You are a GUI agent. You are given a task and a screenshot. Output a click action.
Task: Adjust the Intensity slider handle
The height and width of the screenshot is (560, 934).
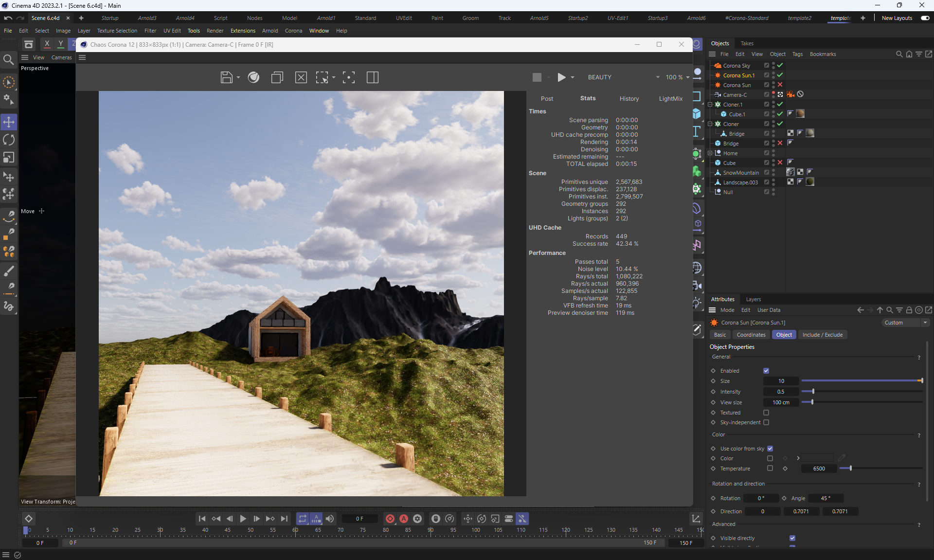pos(813,392)
